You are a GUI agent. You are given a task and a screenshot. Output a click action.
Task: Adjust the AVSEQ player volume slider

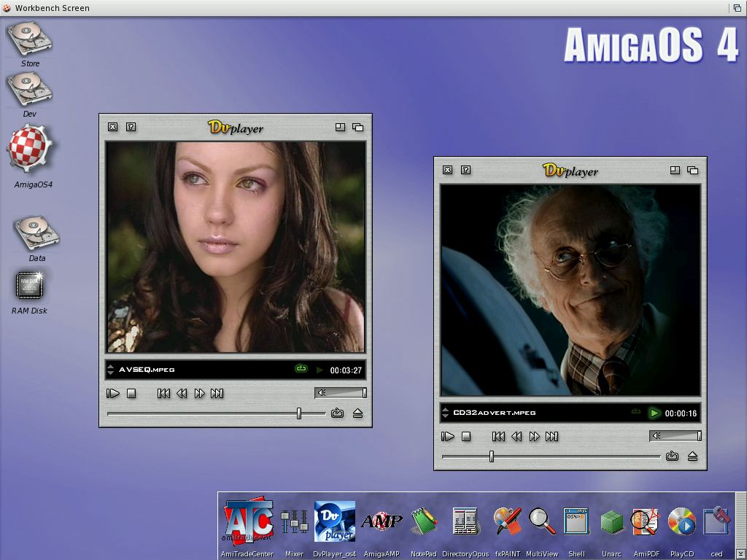[x=341, y=393]
